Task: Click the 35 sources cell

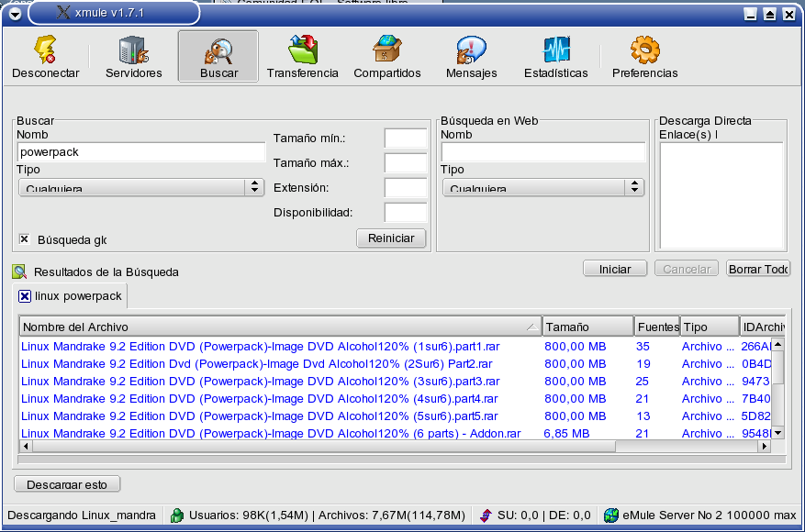Action: click(643, 347)
